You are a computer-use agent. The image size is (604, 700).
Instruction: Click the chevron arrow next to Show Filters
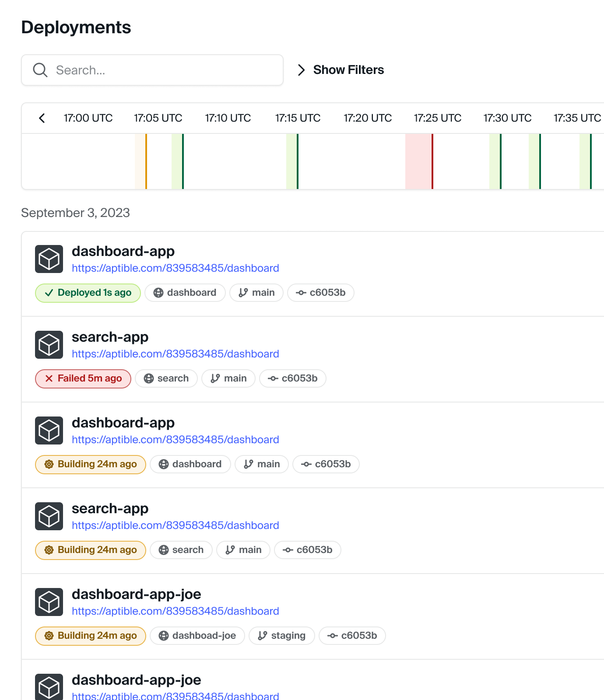pyautogui.click(x=301, y=70)
